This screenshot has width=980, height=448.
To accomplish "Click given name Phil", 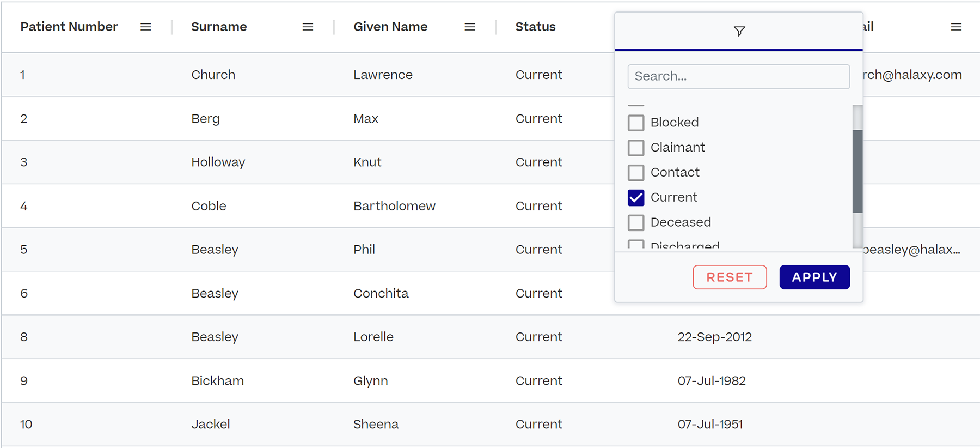I will [364, 250].
